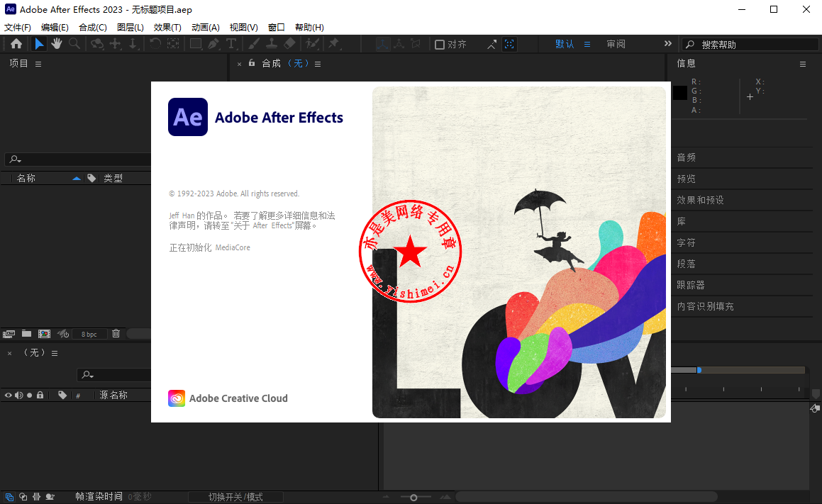822x504 pixels.
Task: Close the 合成 viewer tab
Action: coord(239,64)
